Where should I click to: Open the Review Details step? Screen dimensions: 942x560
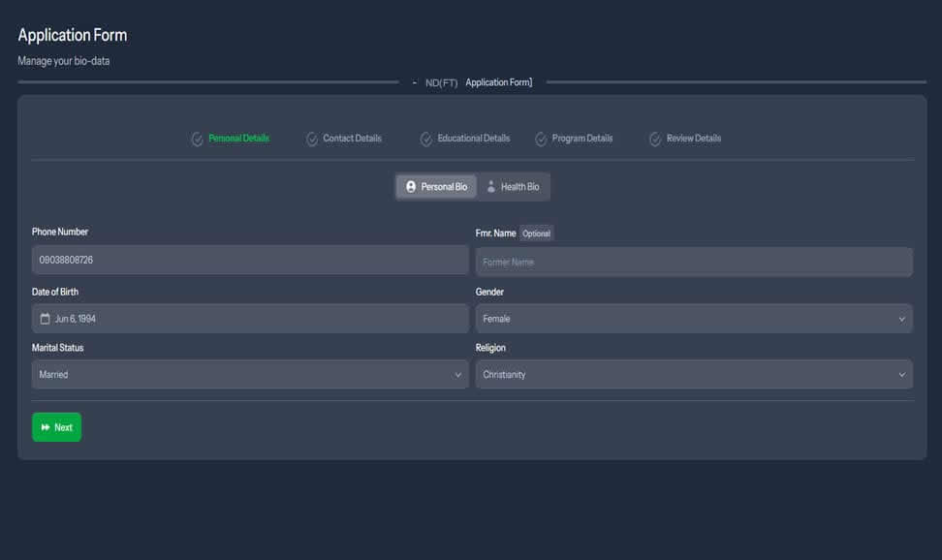tap(693, 139)
